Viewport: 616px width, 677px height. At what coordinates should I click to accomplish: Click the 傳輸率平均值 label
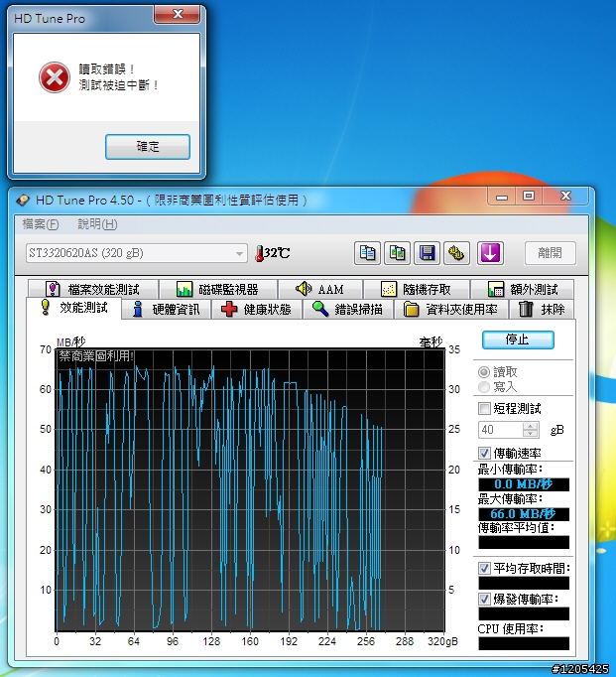[x=517, y=528]
